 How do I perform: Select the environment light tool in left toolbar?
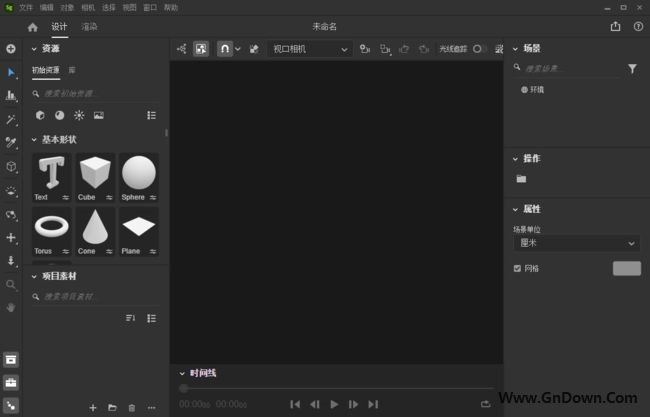click(11, 191)
